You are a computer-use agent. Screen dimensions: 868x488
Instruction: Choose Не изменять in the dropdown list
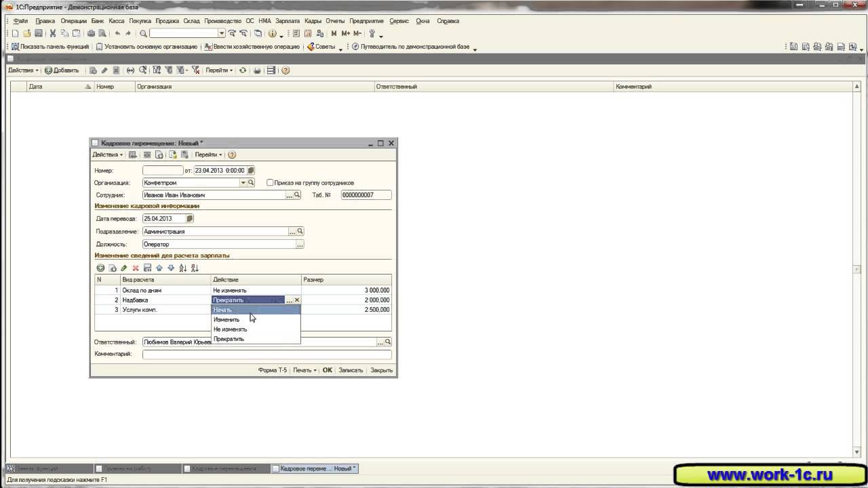pos(256,329)
